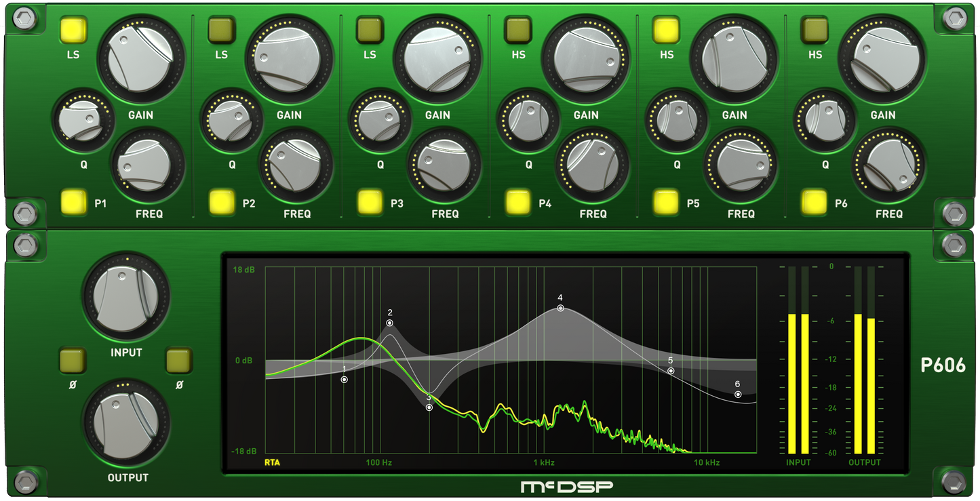The image size is (980, 501).
Task: Enable the HS shelf button above P4
Action: [x=517, y=29]
